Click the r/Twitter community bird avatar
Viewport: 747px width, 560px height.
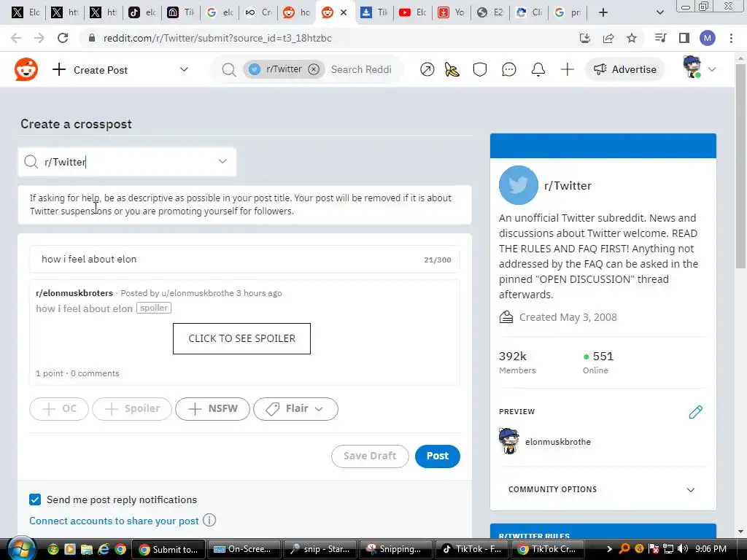(x=519, y=185)
